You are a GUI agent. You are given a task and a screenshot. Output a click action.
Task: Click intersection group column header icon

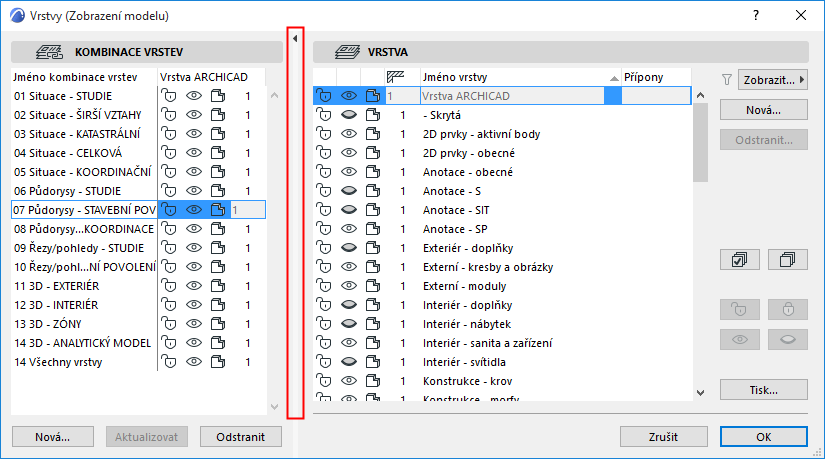395,77
